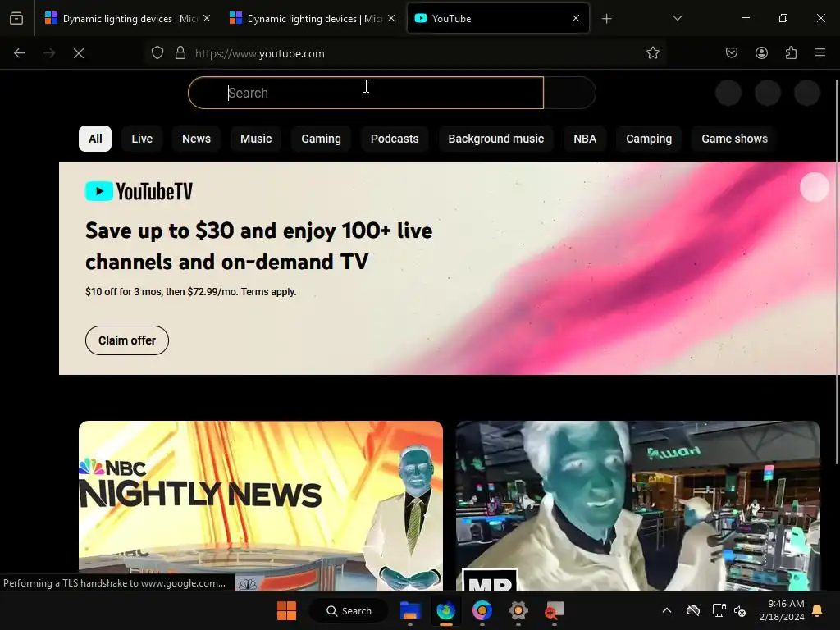Open the Firefox account icon
Viewport: 840px width, 630px height.
coord(761,53)
